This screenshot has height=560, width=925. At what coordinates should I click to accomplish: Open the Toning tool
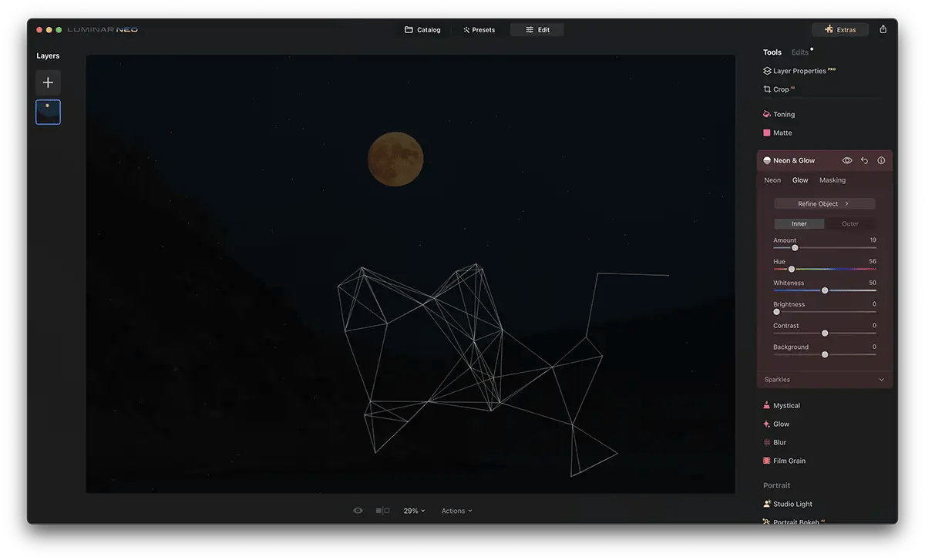click(x=779, y=114)
